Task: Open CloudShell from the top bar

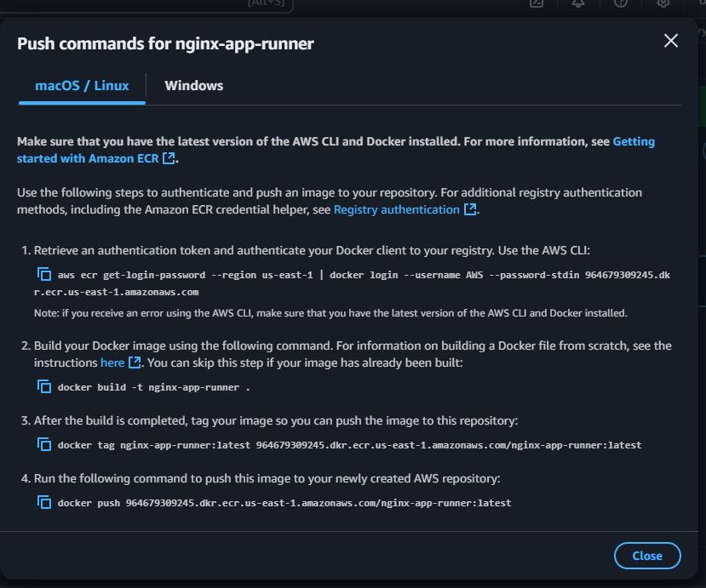Action: point(537,3)
